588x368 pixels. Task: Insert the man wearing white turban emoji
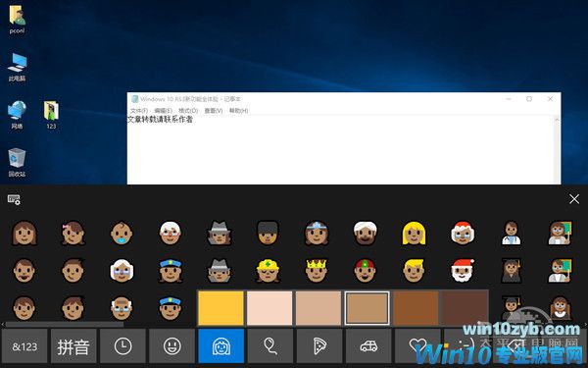pos(366,233)
